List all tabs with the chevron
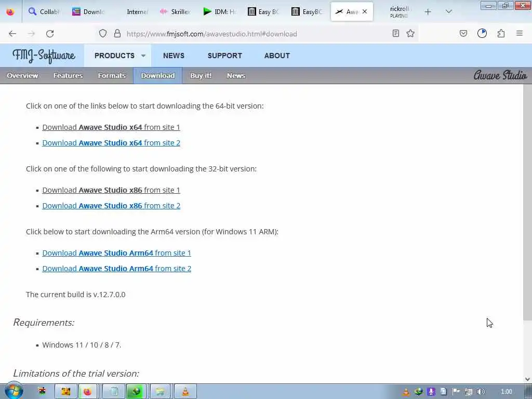Screen dimensions: 532x399 (x=448, y=12)
